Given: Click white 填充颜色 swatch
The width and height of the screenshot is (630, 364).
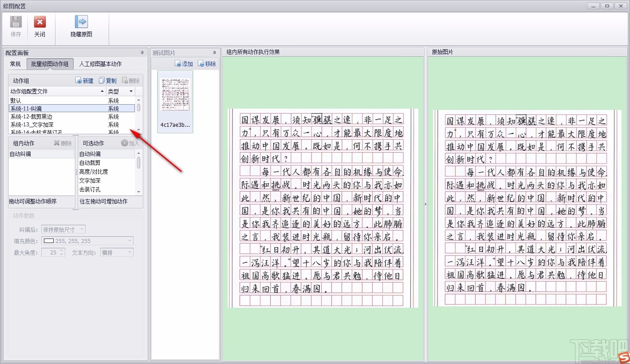Looking at the screenshot, I should click(49, 241).
